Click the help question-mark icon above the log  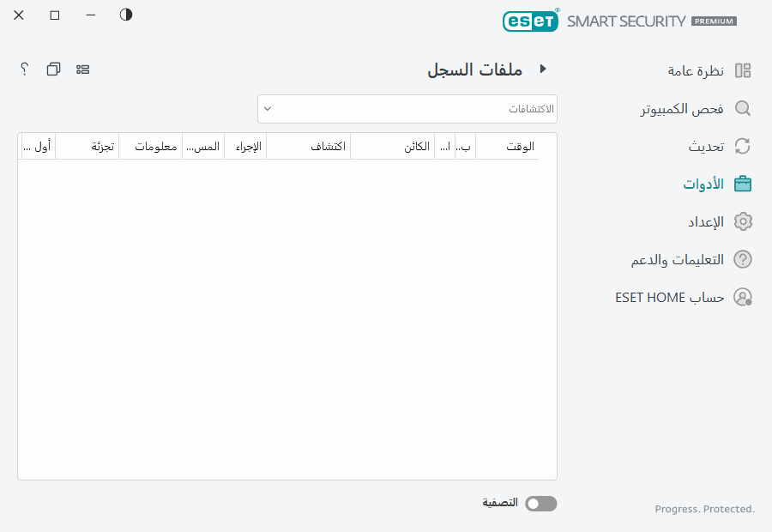[x=23, y=70]
